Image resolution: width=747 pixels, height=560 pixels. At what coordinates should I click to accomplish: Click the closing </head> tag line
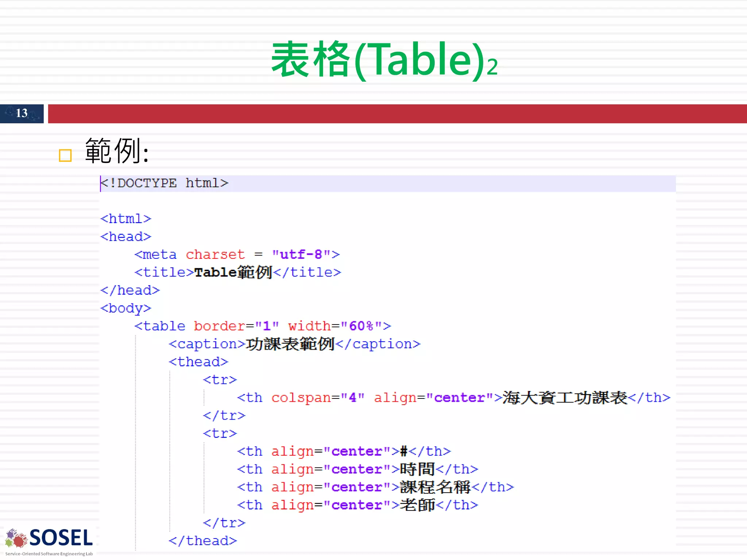(x=130, y=290)
